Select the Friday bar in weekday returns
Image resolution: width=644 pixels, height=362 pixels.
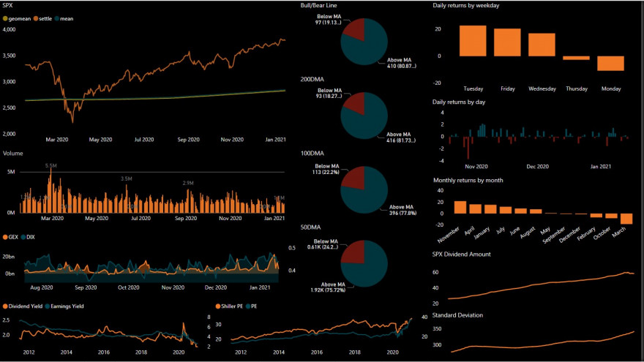point(507,42)
